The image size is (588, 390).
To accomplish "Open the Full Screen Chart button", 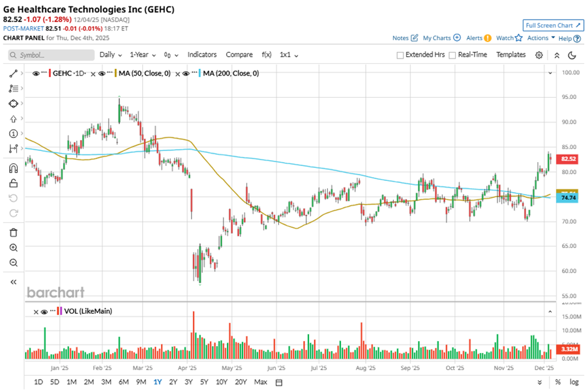I will click(x=553, y=25).
